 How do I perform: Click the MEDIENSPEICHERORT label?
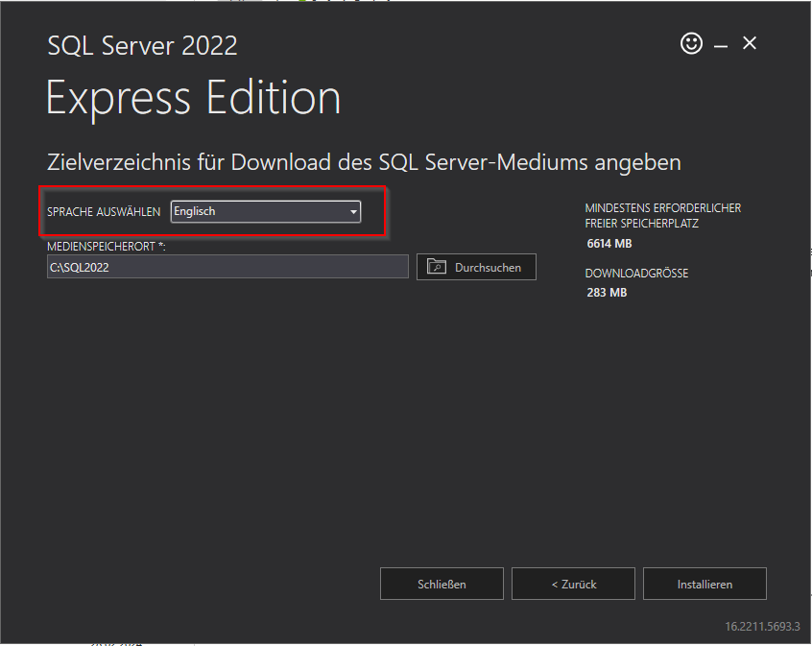pyautogui.click(x=107, y=247)
